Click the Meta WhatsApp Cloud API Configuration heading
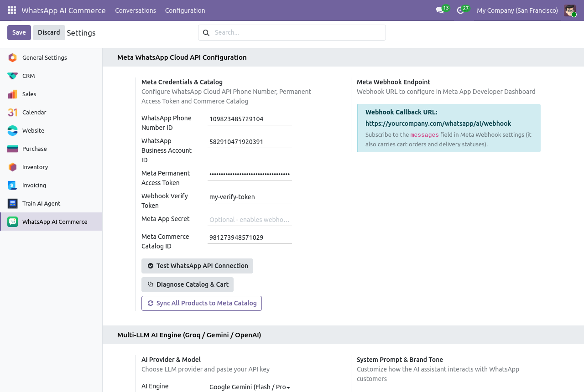Screen dimensions: 584x392 coord(182,57)
